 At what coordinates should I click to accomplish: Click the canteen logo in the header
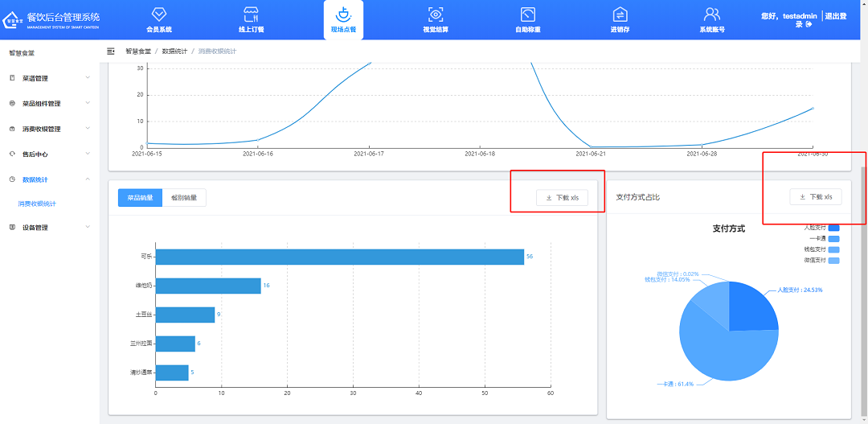pyautogui.click(x=14, y=20)
